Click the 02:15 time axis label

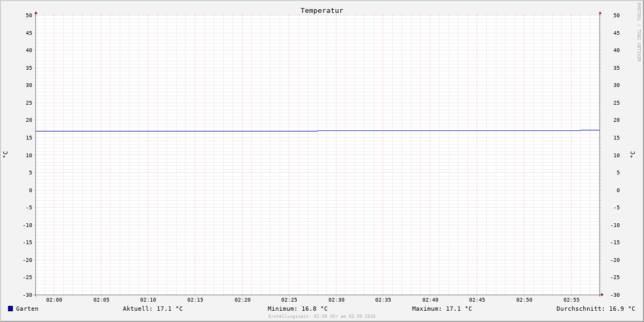(195, 300)
